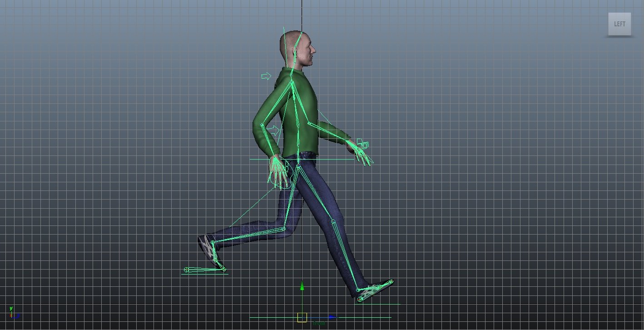The image size is (644, 330).
Task: Select the rear foot locator circle on ground
Action: [x=186, y=270]
